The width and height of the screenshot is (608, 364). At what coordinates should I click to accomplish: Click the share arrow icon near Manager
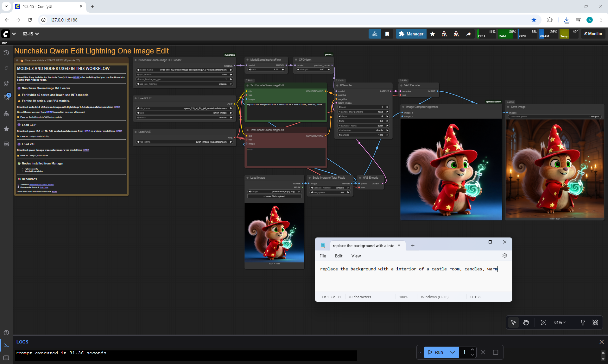(x=469, y=34)
